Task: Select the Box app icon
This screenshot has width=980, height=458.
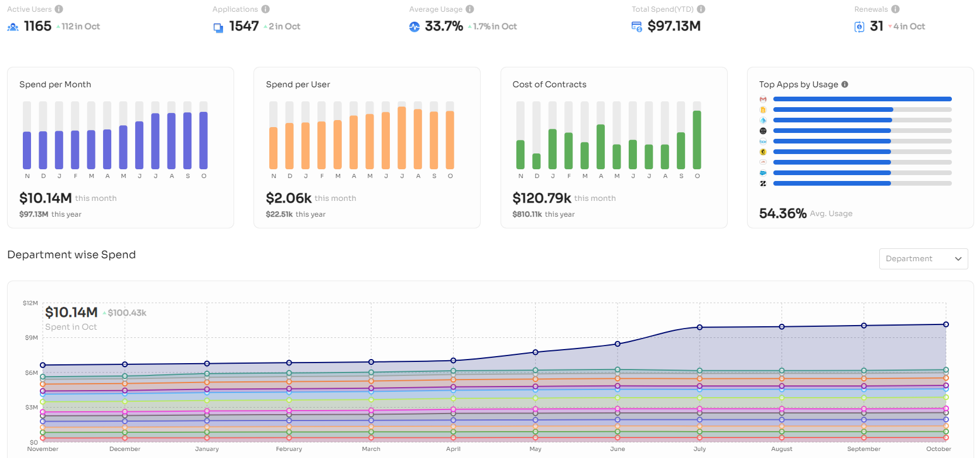Action: coord(763,141)
